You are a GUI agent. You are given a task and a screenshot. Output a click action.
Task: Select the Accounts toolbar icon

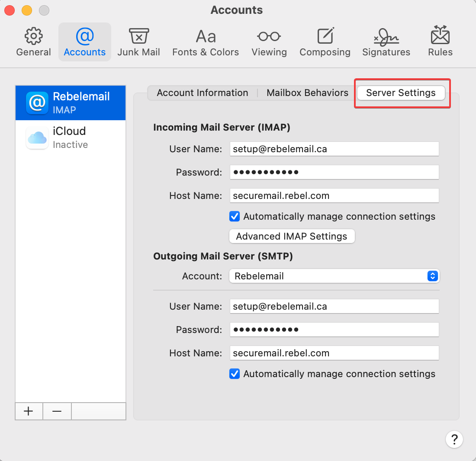click(x=85, y=42)
